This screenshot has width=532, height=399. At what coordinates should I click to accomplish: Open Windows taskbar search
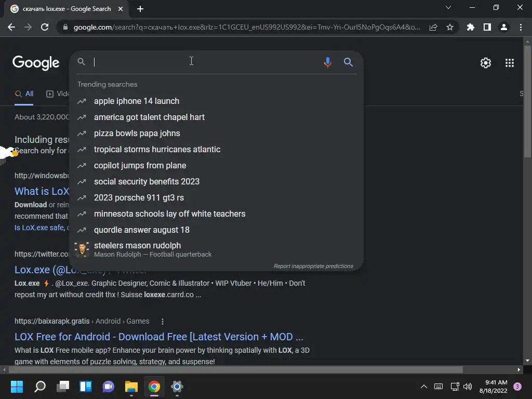40,387
